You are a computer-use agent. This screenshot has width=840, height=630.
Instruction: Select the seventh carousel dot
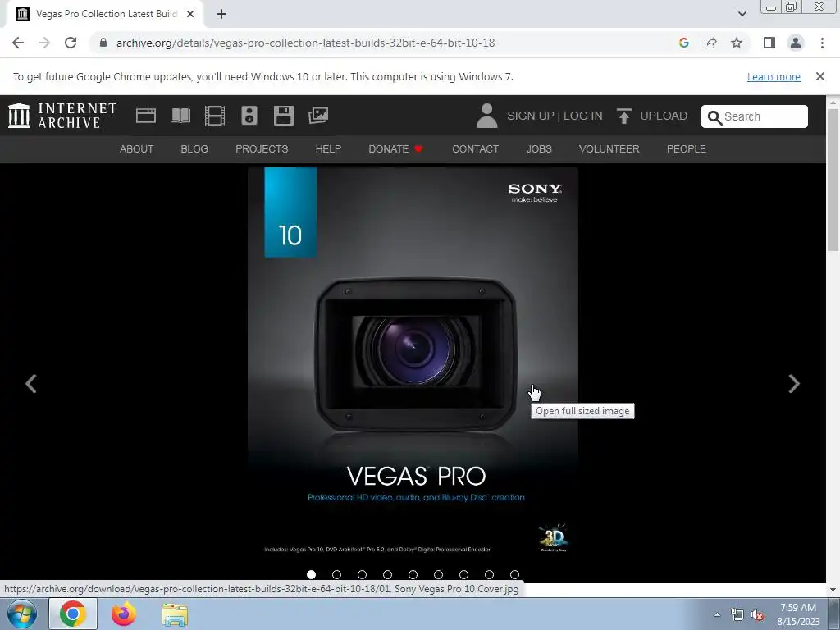point(464,574)
